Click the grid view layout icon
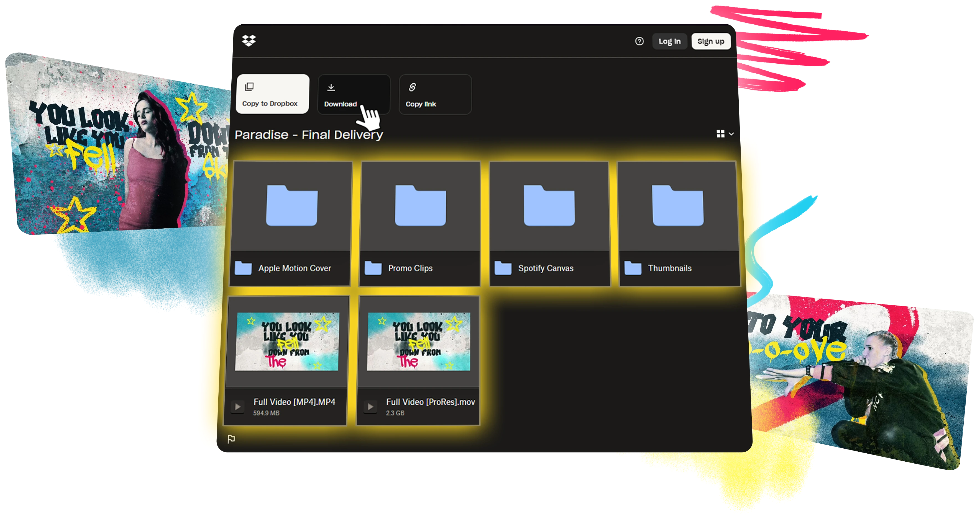 [720, 134]
